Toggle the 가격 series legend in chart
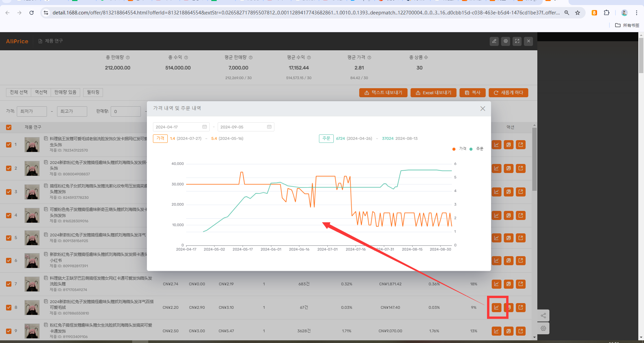This screenshot has height=343, width=644. (459, 149)
